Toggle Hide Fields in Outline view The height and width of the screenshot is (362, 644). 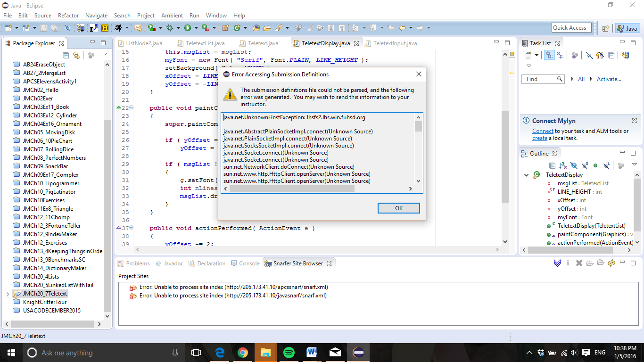pyautogui.click(x=574, y=165)
